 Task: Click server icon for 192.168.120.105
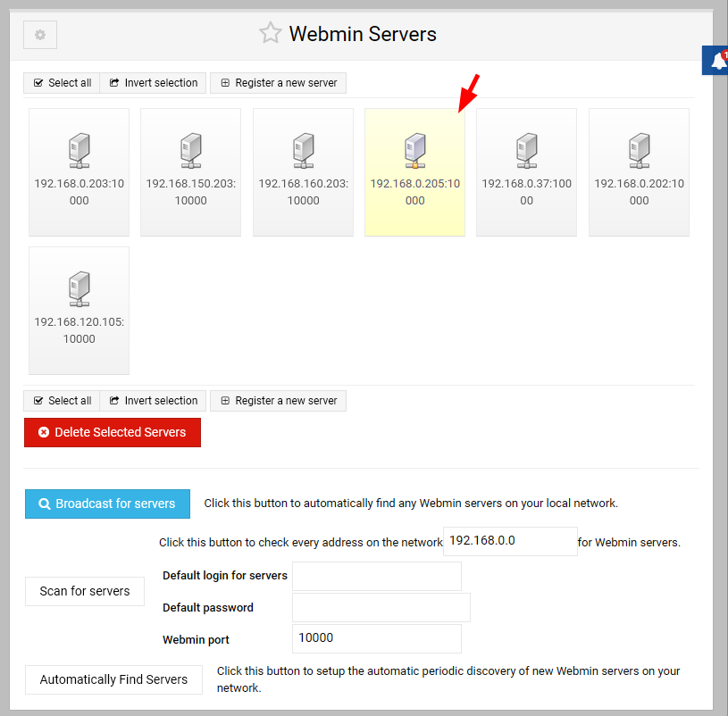pos(79,288)
